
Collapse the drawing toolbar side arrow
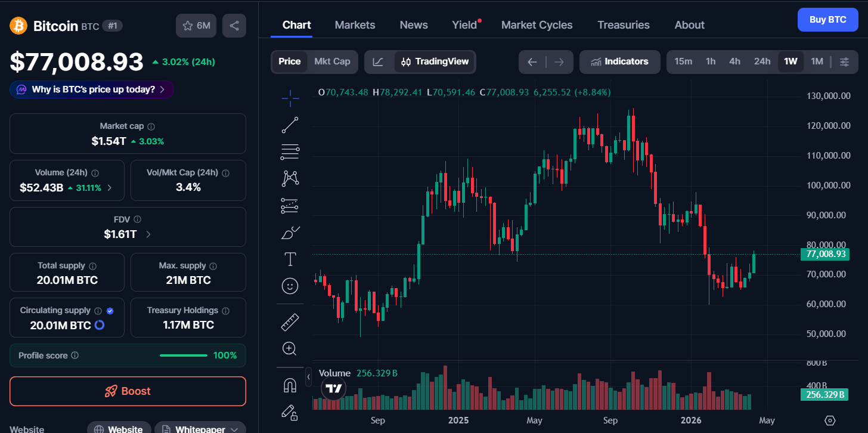pyautogui.click(x=308, y=377)
